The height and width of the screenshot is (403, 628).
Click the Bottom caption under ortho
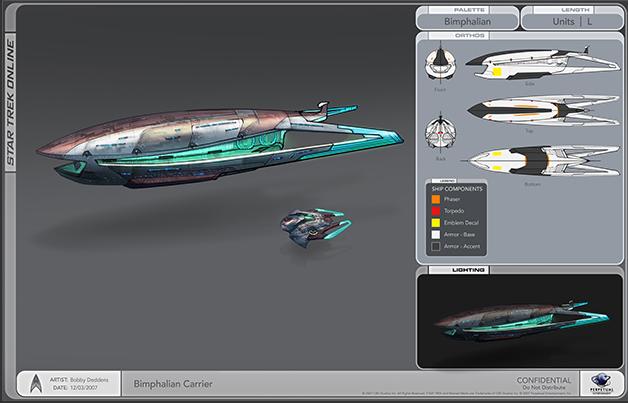point(532,184)
